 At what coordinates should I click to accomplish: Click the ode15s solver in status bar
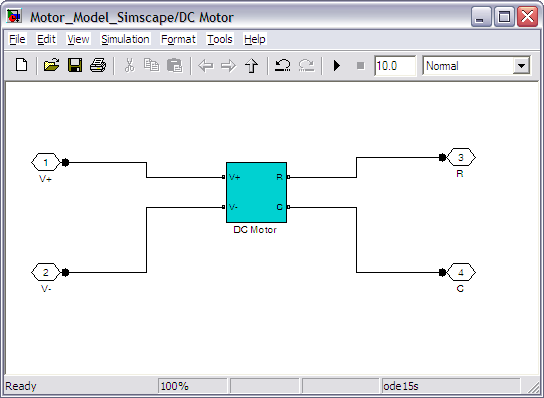point(401,386)
